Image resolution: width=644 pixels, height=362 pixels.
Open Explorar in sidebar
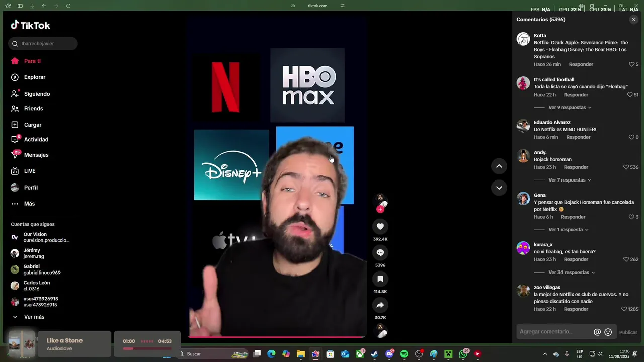pyautogui.click(x=34, y=77)
